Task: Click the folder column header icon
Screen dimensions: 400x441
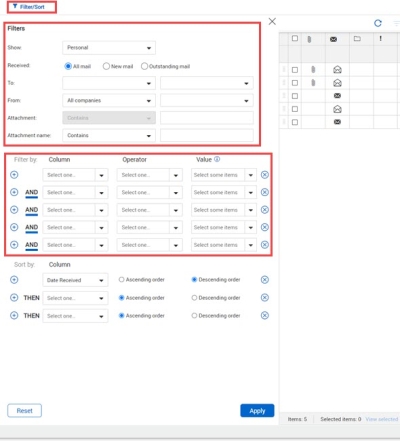Action: click(x=357, y=39)
